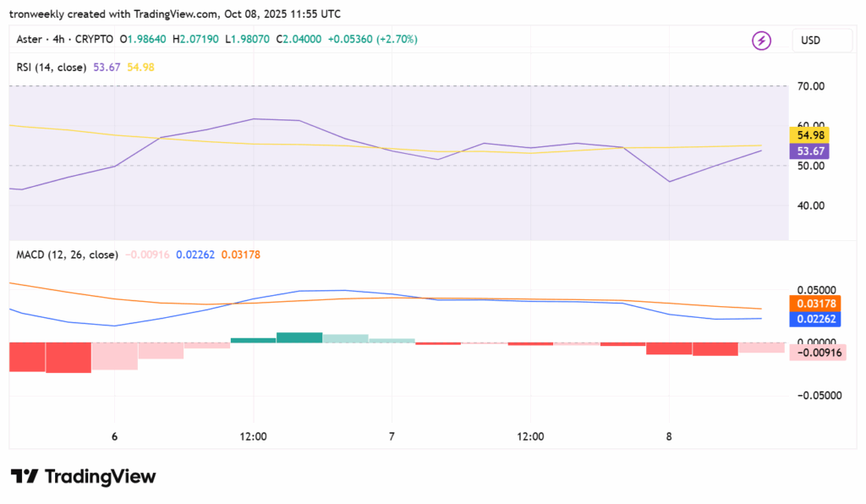Click the MACD (12, 26, close) indicator title
Screen dimensions: 866x504
pyautogui.click(x=67, y=254)
